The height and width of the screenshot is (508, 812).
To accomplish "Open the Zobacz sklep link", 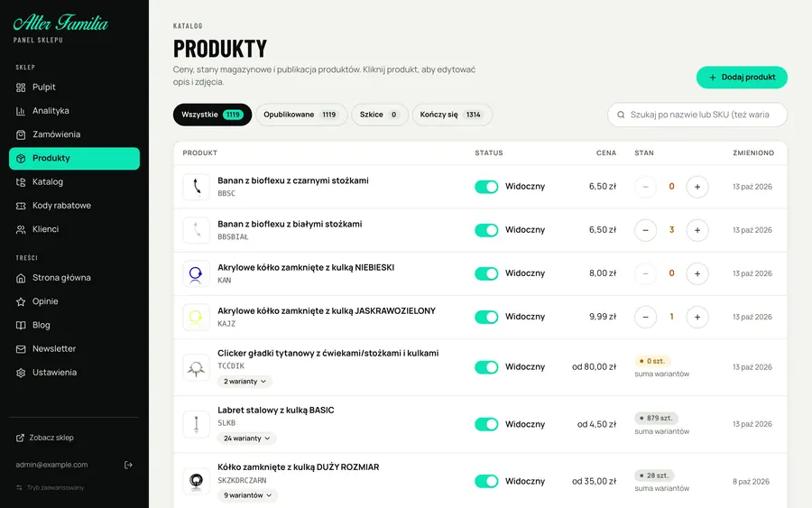I will pos(45,439).
